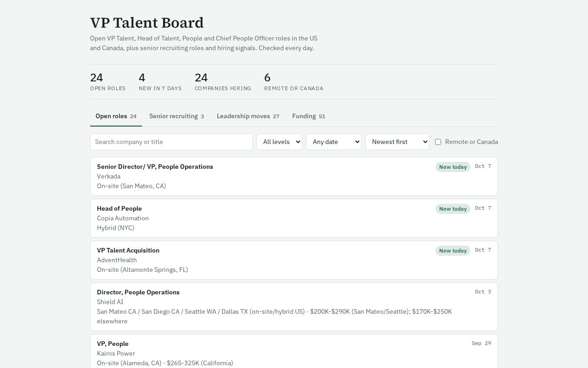Click the Copia Automation company name
588x368 pixels.
point(123,218)
